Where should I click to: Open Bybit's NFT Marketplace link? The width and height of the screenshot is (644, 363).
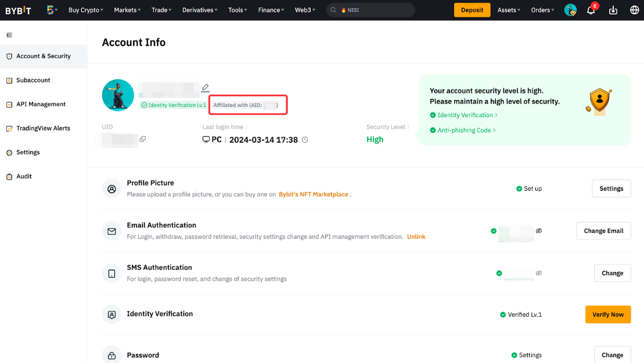(313, 194)
